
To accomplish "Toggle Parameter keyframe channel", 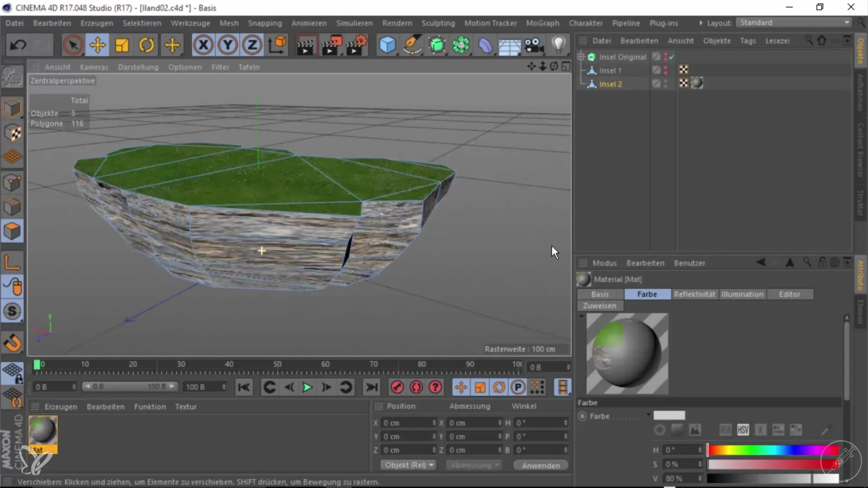I will [x=518, y=387].
